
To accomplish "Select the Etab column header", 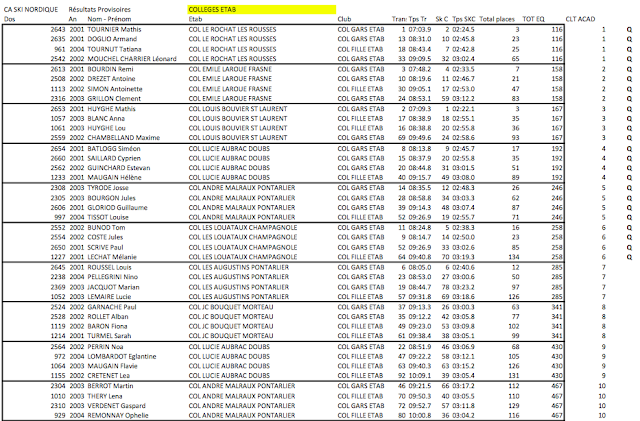I will (195, 19).
